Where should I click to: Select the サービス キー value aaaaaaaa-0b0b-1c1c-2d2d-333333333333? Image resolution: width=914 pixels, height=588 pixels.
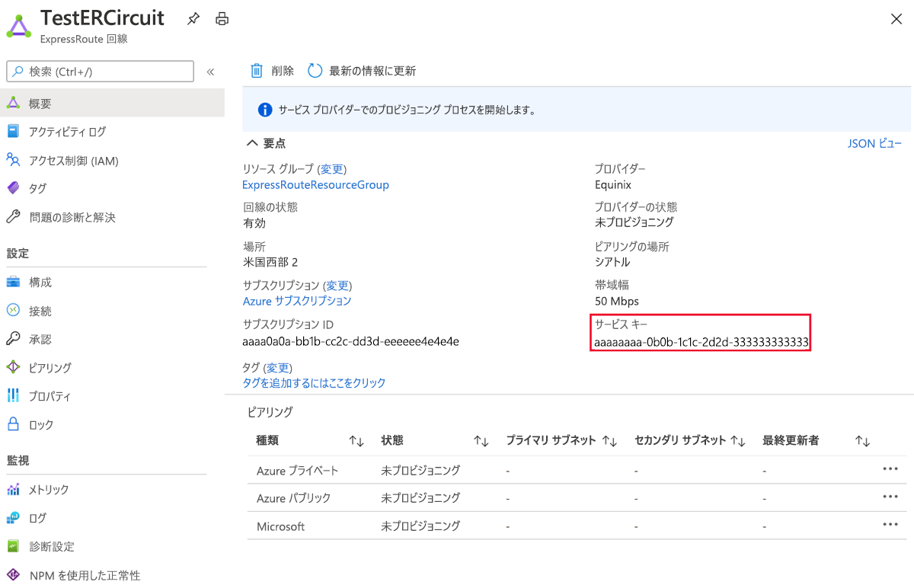pyautogui.click(x=701, y=342)
